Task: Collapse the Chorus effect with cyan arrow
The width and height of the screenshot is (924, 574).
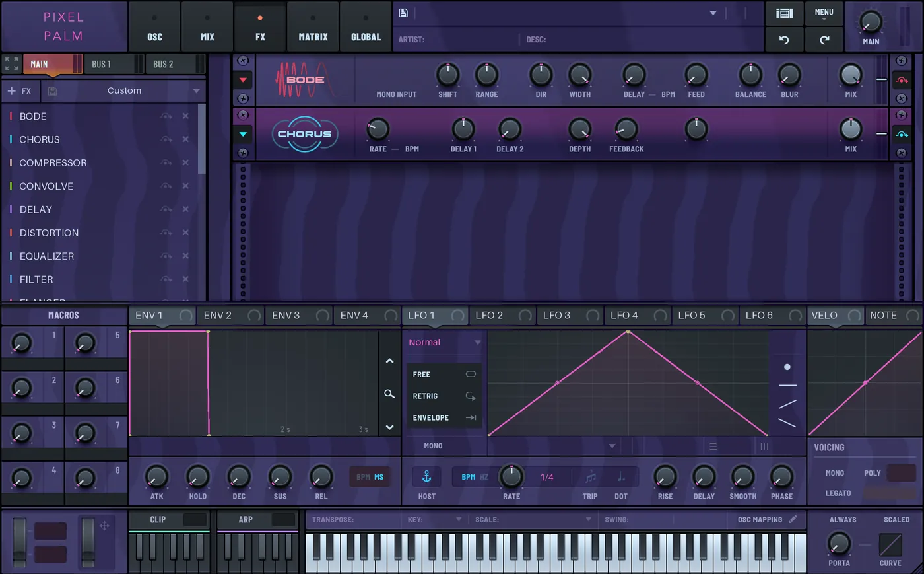Action: [x=243, y=134]
